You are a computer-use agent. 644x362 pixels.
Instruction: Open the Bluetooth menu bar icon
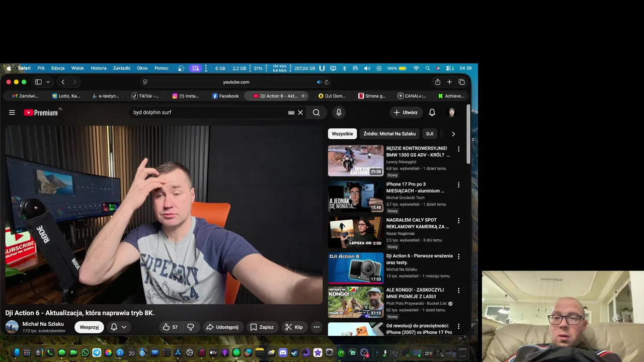(345, 68)
